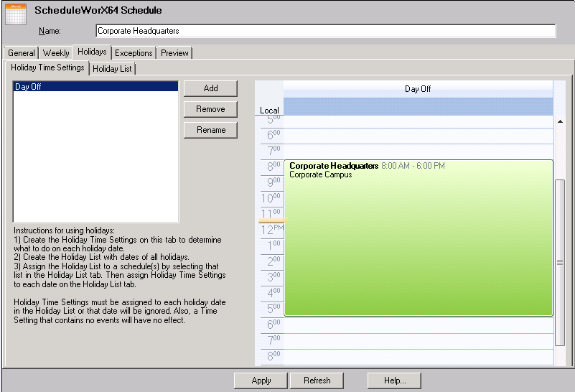Click the ScheduleWorX64 calendar icon
575x392 pixels.
coord(16,14)
